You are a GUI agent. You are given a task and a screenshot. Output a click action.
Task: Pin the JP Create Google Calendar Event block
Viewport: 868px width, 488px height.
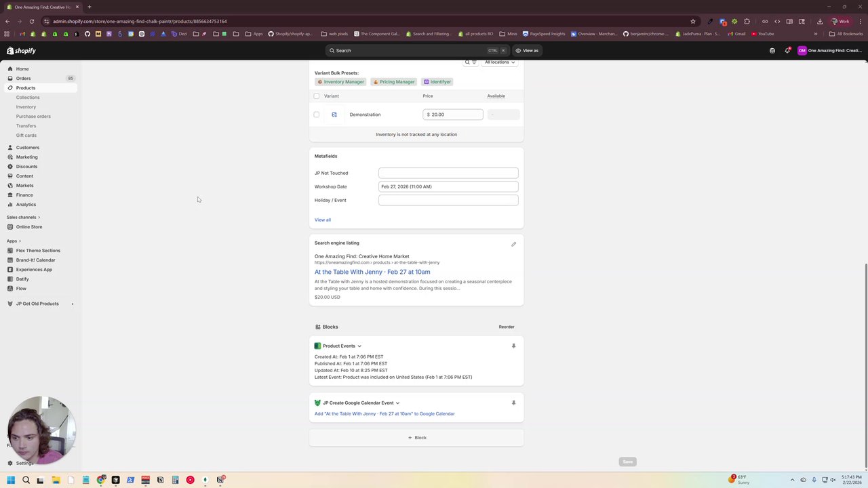click(513, 403)
